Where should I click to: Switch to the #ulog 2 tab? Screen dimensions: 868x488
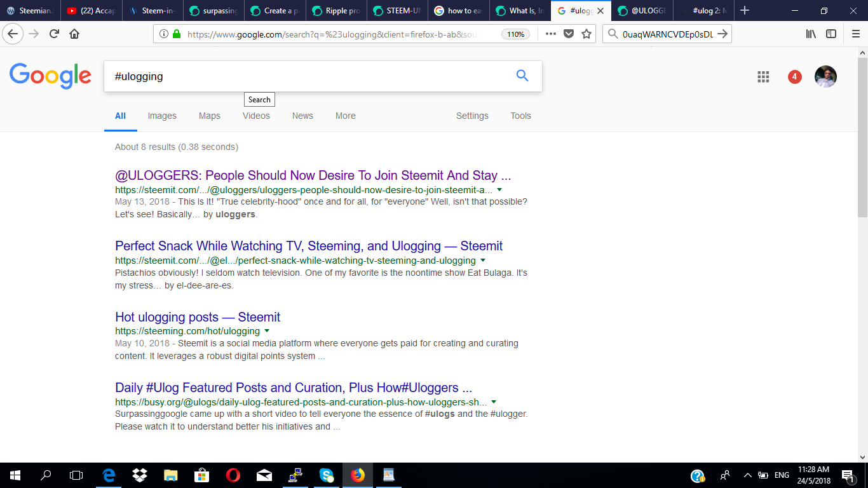[x=703, y=11]
